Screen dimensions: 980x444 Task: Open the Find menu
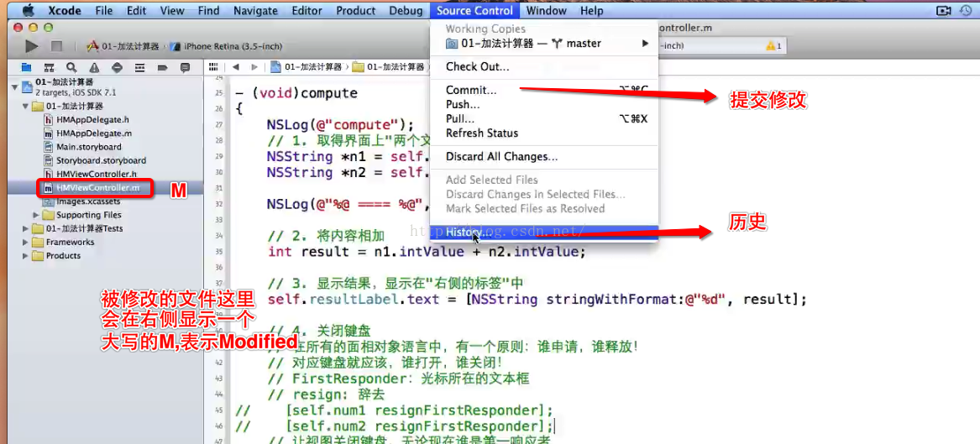pos(208,11)
